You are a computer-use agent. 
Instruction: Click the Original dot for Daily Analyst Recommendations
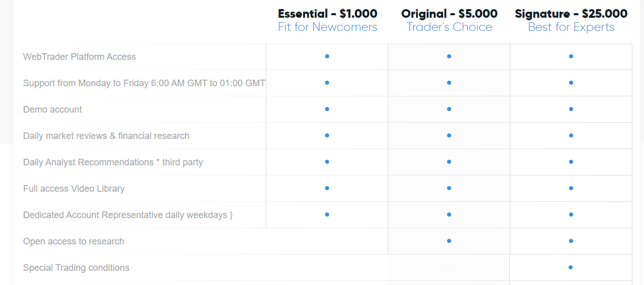(449, 162)
